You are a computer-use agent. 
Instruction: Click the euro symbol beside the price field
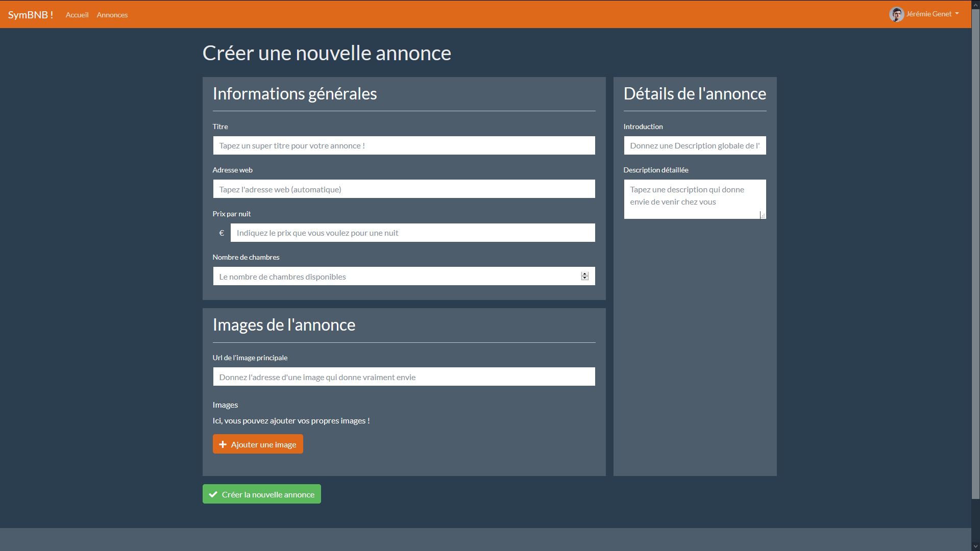[222, 233]
